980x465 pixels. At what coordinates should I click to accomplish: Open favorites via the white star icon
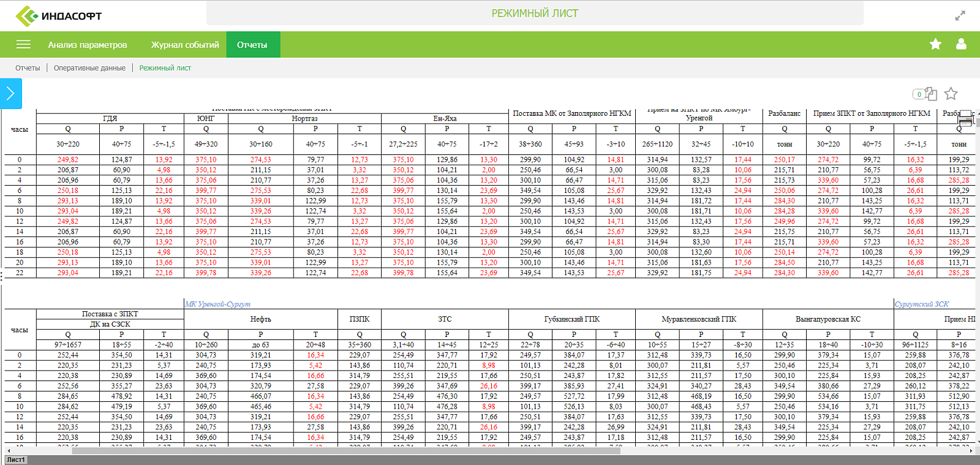pyautogui.click(x=935, y=44)
